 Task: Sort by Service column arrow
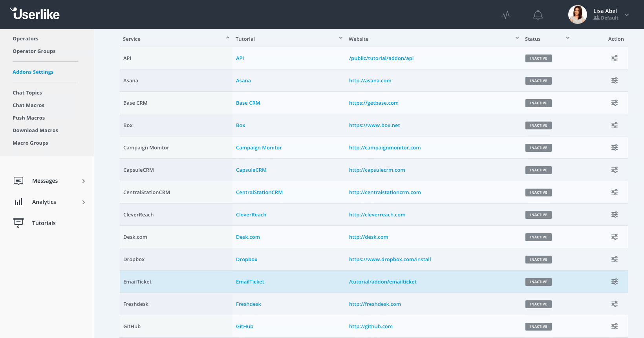point(228,38)
